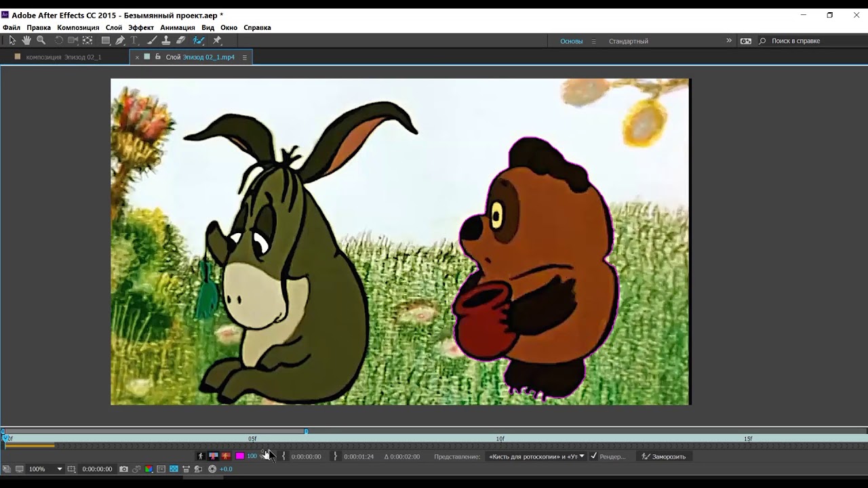
Task: Select the Zoom magnifier tool
Action: [x=41, y=41]
